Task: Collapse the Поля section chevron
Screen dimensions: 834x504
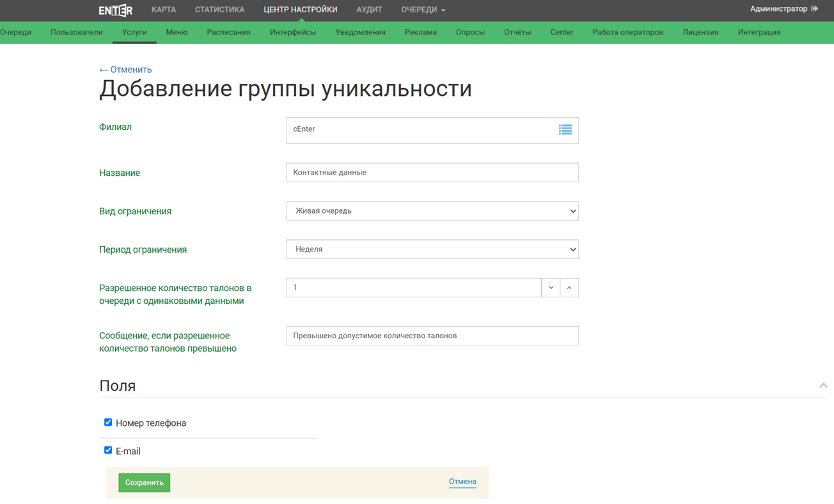Action: click(x=823, y=385)
